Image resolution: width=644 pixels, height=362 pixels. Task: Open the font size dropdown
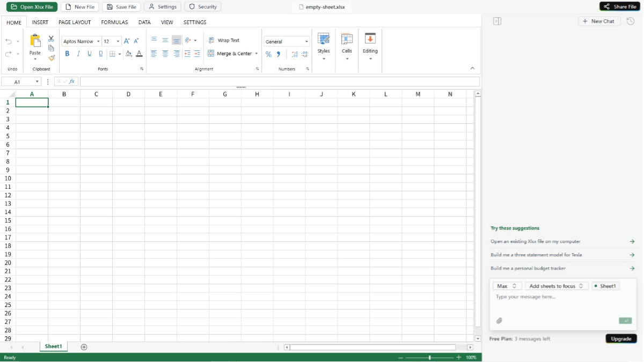tap(118, 41)
